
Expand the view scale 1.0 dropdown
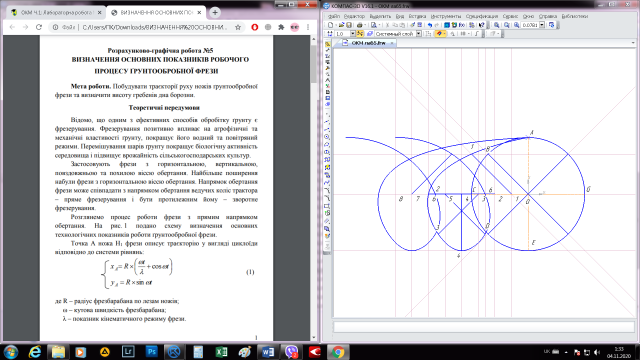pyautogui.click(x=353, y=34)
